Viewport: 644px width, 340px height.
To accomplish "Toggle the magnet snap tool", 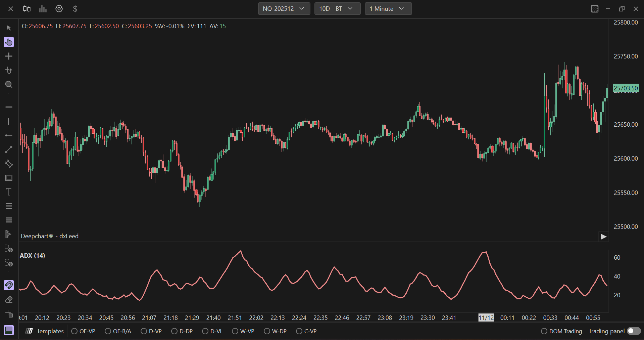I will (9, 285).
